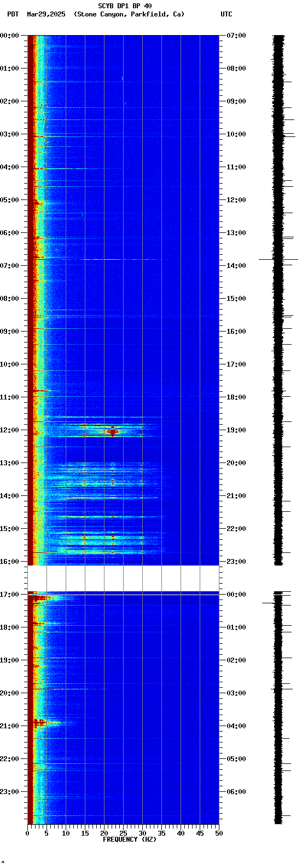Click the "22:00" tick label on UTC axis
Image resolution: width=302 pixels, height=868 pixels.
(236, 529)
